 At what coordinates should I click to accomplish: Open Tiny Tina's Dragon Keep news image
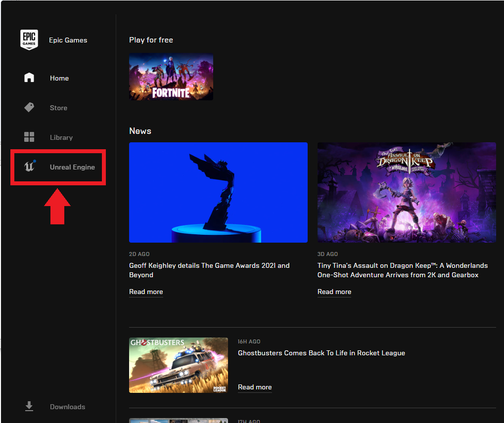(407, 192)
